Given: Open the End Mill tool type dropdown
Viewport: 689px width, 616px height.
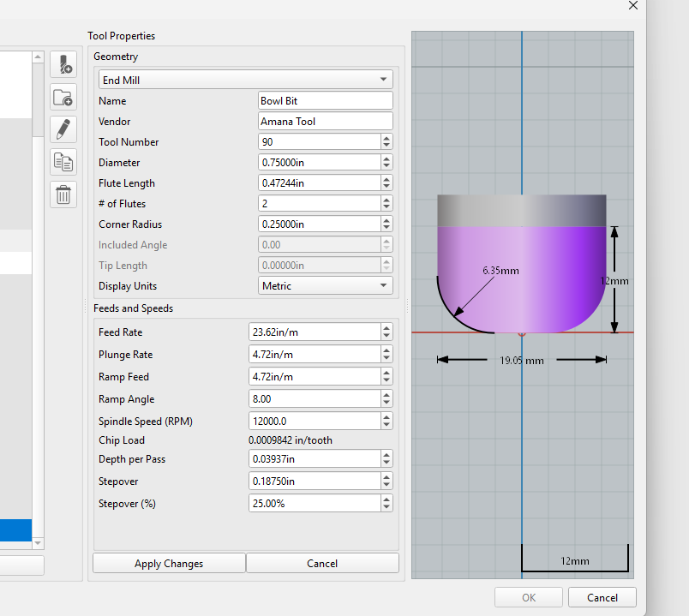Looking at the screenshot, I should pos(246,80).
